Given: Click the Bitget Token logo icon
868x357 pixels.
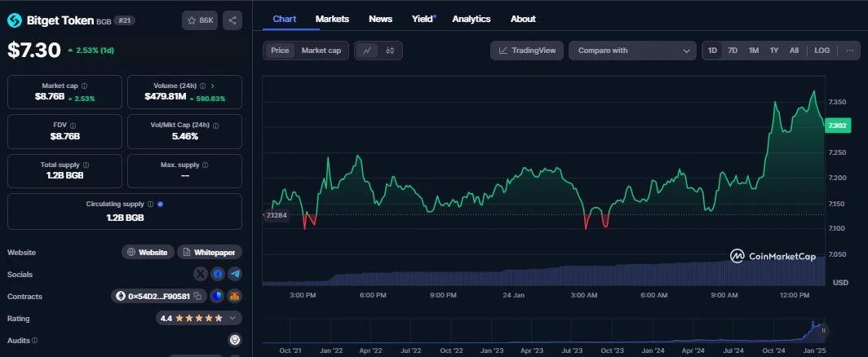Looking at the screenshot, I should pyautogui.click(x=15, y=20).
